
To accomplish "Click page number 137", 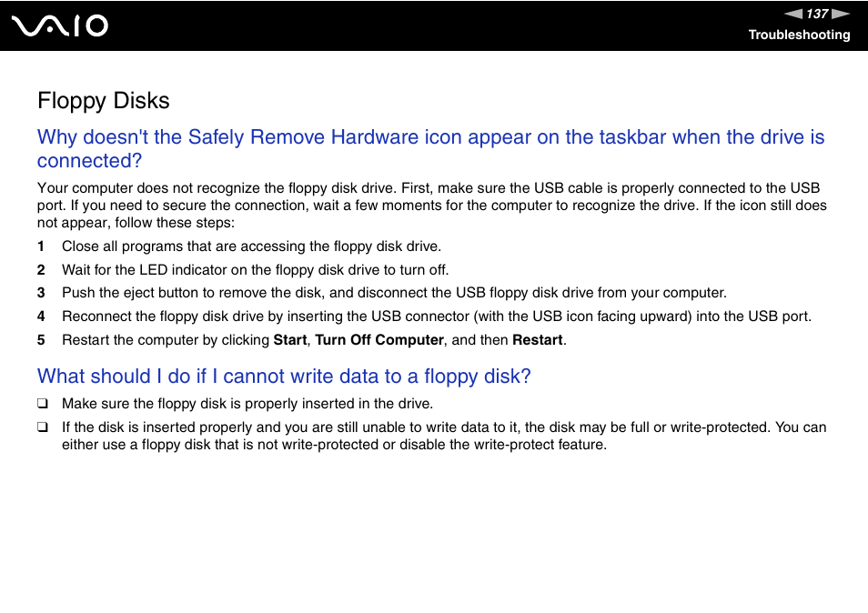I will [x=817, y=14].
